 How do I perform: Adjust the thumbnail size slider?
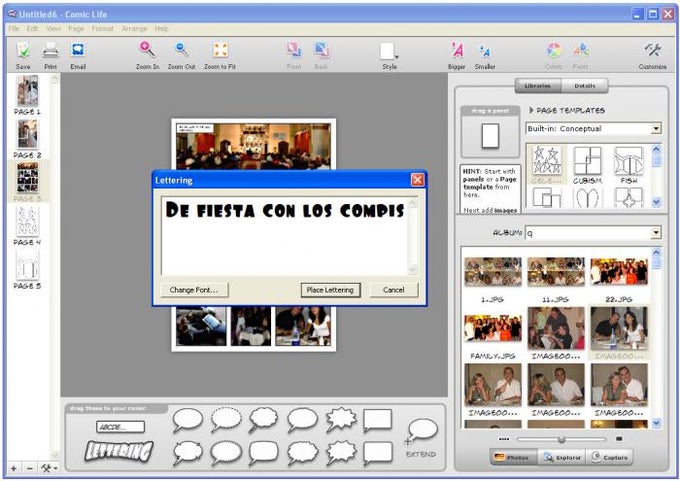coord(561,439)
